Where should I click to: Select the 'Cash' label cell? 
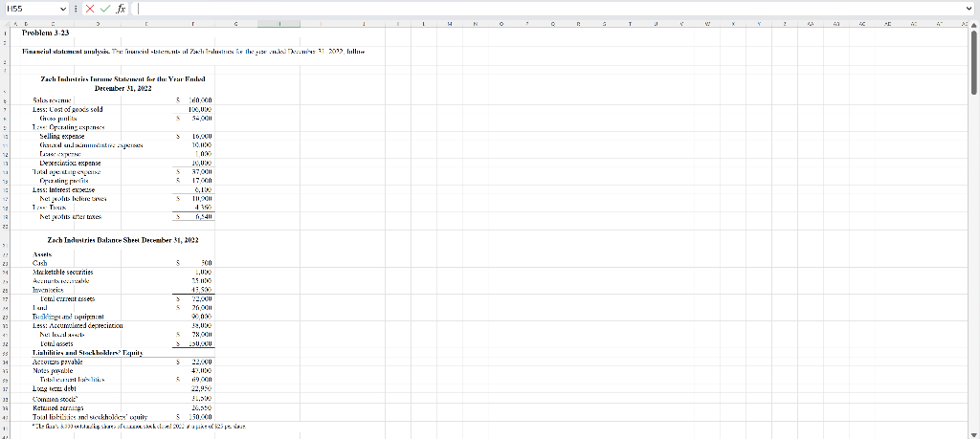pos(39,263)
